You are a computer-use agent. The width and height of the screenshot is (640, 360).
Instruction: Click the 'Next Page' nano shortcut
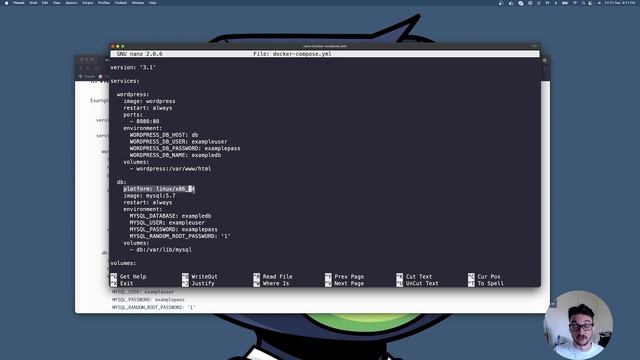[344, 283]
